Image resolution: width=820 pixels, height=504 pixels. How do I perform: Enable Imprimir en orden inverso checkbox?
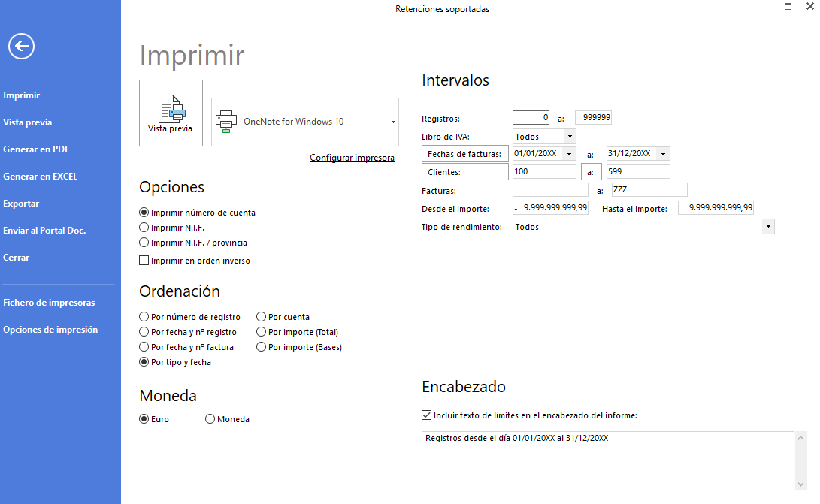coord(144,261)
